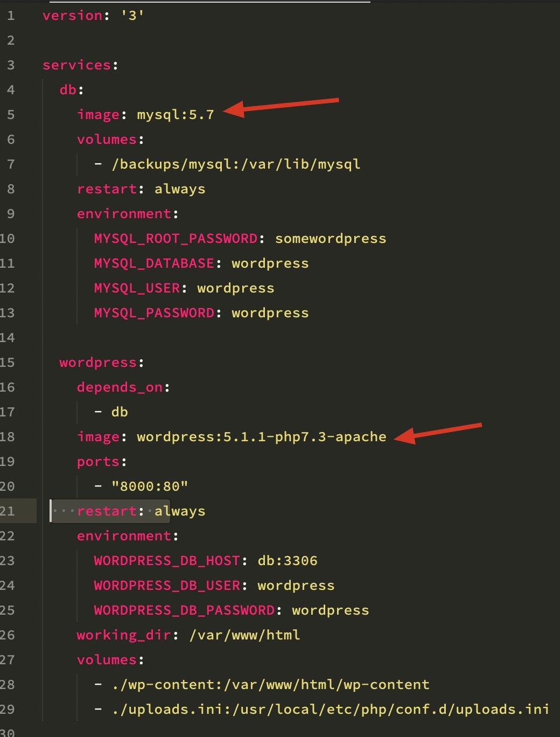Screen dimensions: 560x737
Task: Click line number 1 in gutter
Action: point(11,16)
